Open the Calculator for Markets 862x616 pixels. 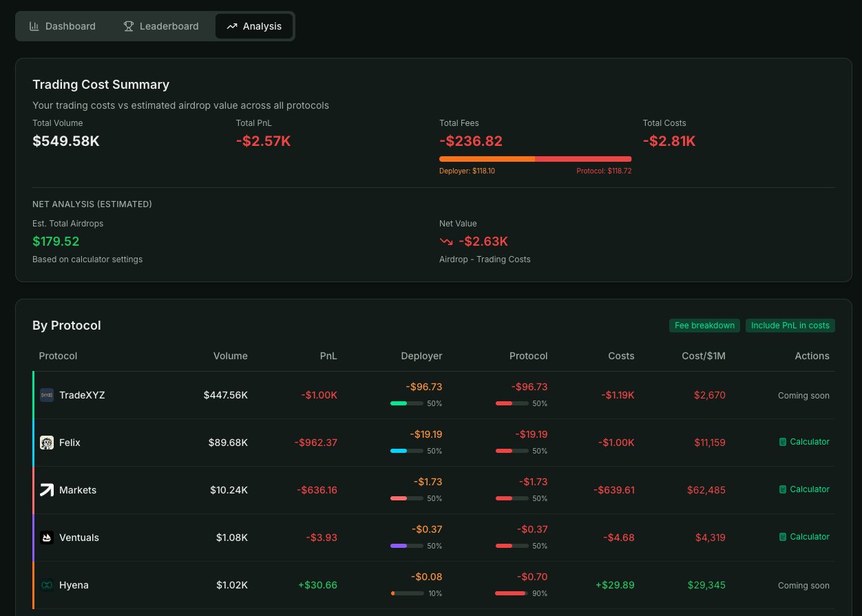803,489
